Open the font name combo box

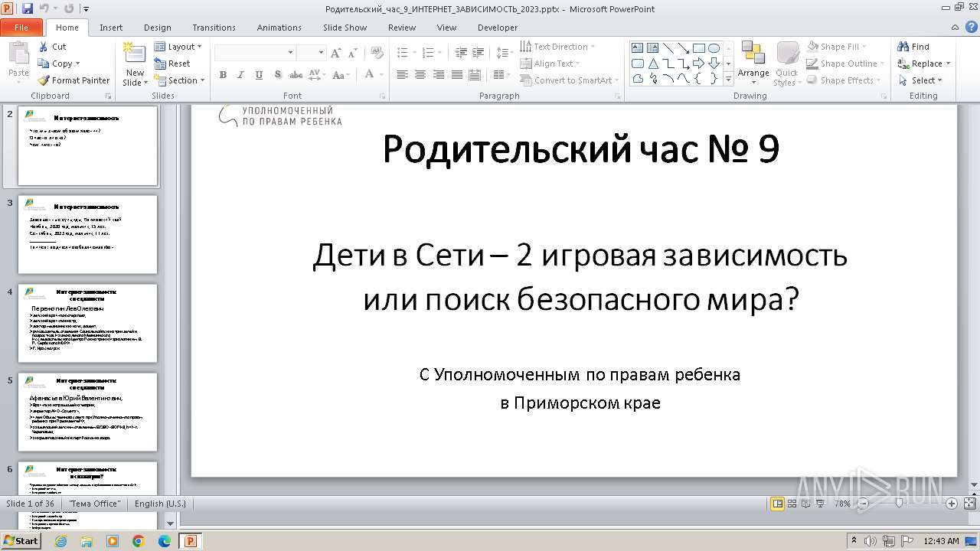coord(255,53)
